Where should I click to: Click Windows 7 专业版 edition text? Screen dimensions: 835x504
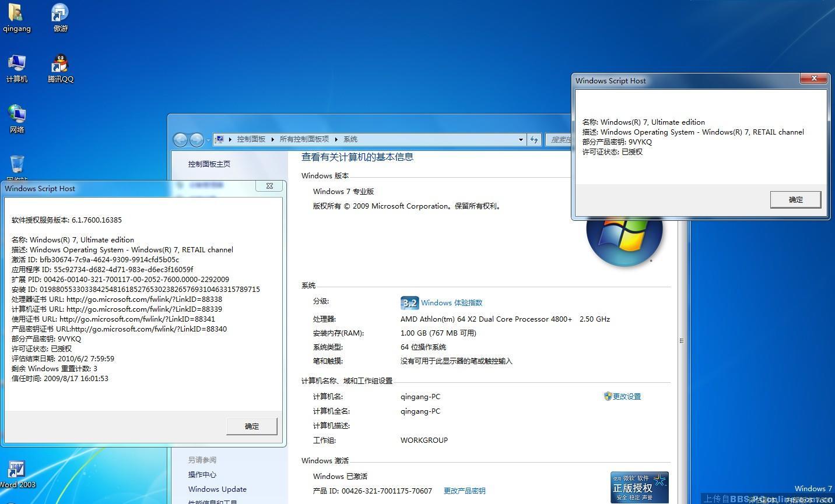(x=343, y=192)
